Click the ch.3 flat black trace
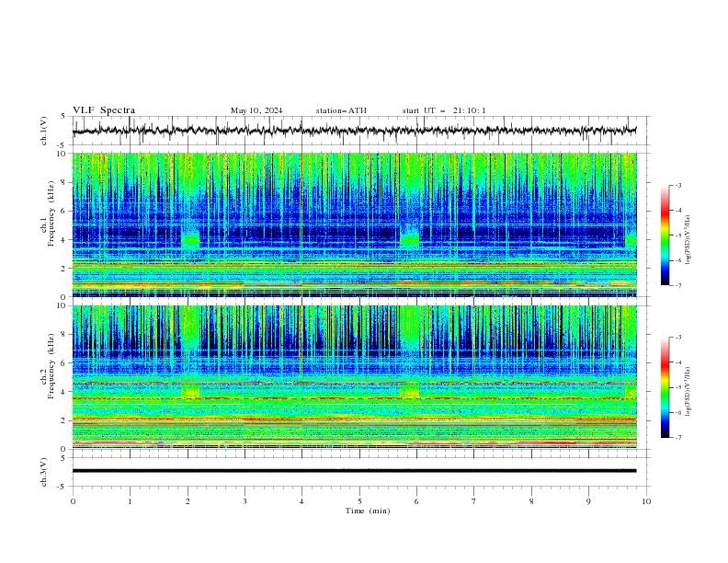The image size is (728, 563). tap(354, 471)
